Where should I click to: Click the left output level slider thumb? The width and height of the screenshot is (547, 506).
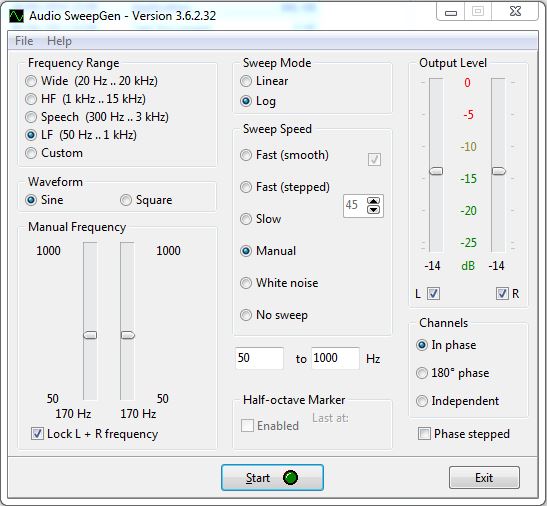pyautogui.click(x=436, y=171)
